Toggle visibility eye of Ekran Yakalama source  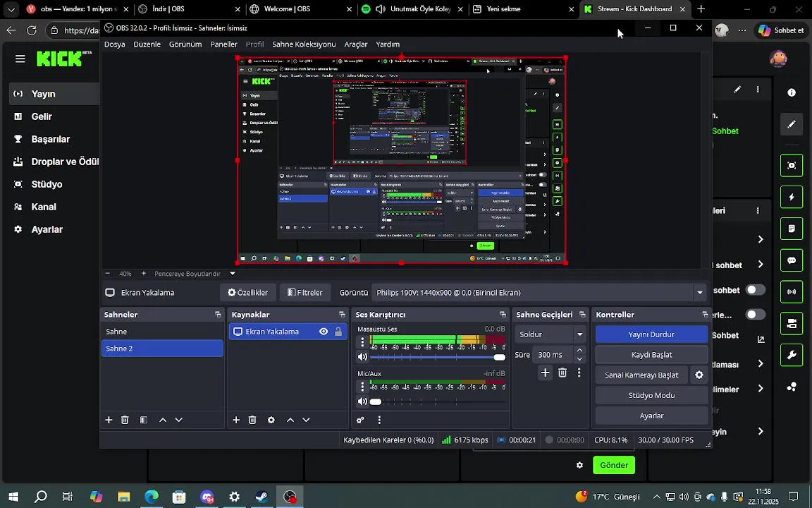coord(324,332)
